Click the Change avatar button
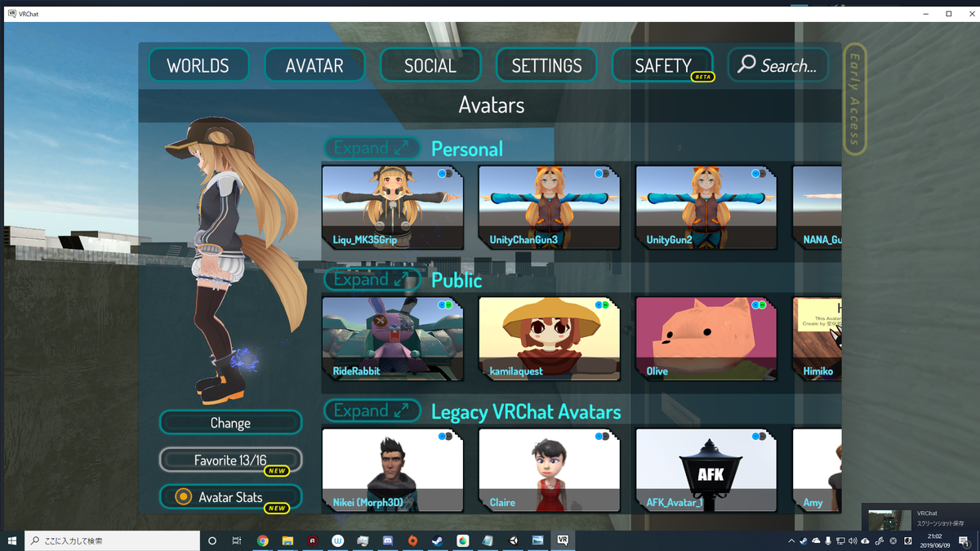This screenshot has height=551, width=980. pyautogui.click(x=230, y=423)
